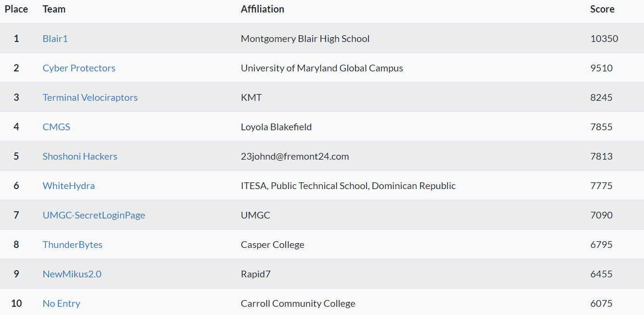This screenshot has width=644, height=315.
Task: Select the Terminal Velociraptors link
Action: pos(90,97)
